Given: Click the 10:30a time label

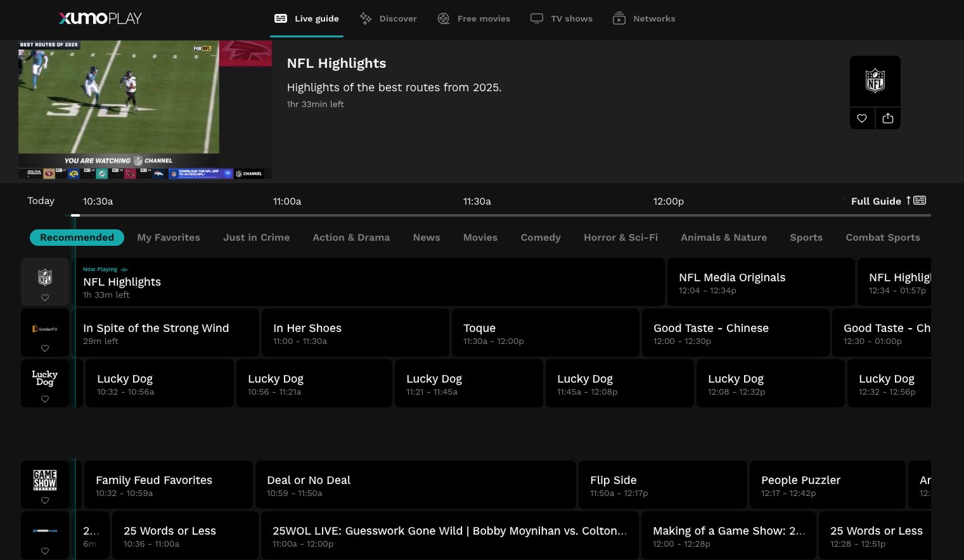Looking at the screenshot, I should point(98,201).
